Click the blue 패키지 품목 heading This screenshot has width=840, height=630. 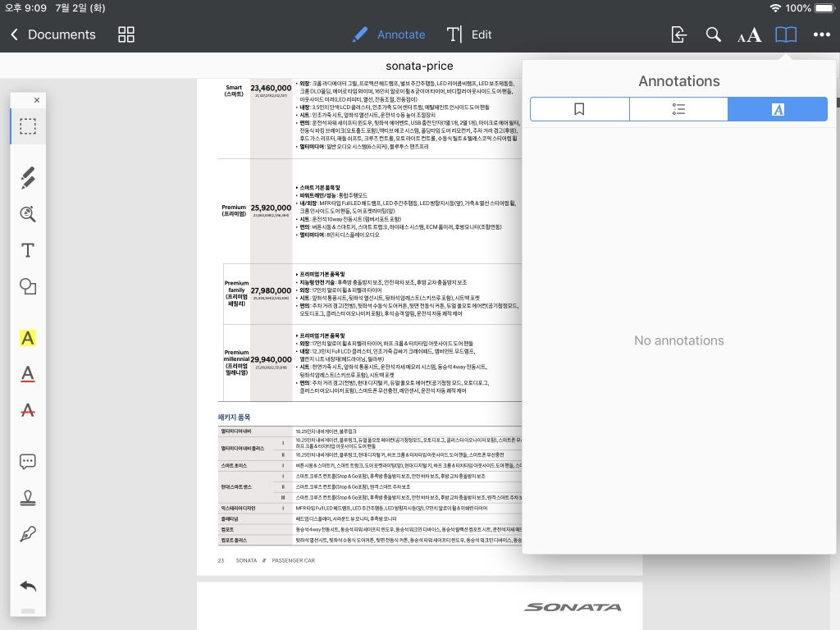click(234, 418)
